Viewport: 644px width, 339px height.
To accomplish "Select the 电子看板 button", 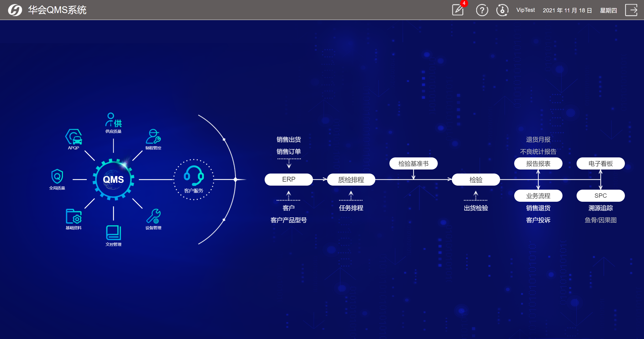I will [600, 164].
